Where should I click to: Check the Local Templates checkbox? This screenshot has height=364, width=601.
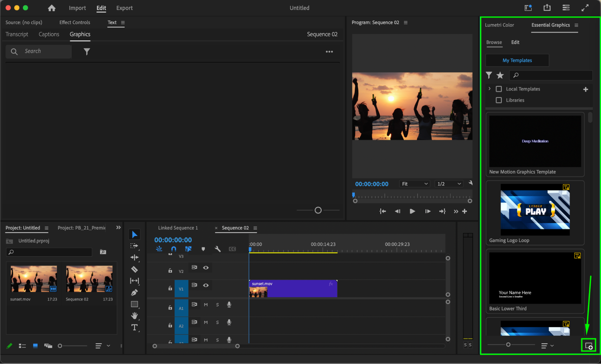coord(499,89)
